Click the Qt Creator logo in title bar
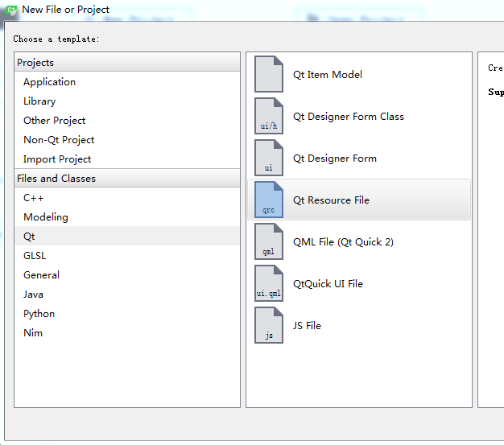Screen dimensions: 504x445 [x=11, y=10]
